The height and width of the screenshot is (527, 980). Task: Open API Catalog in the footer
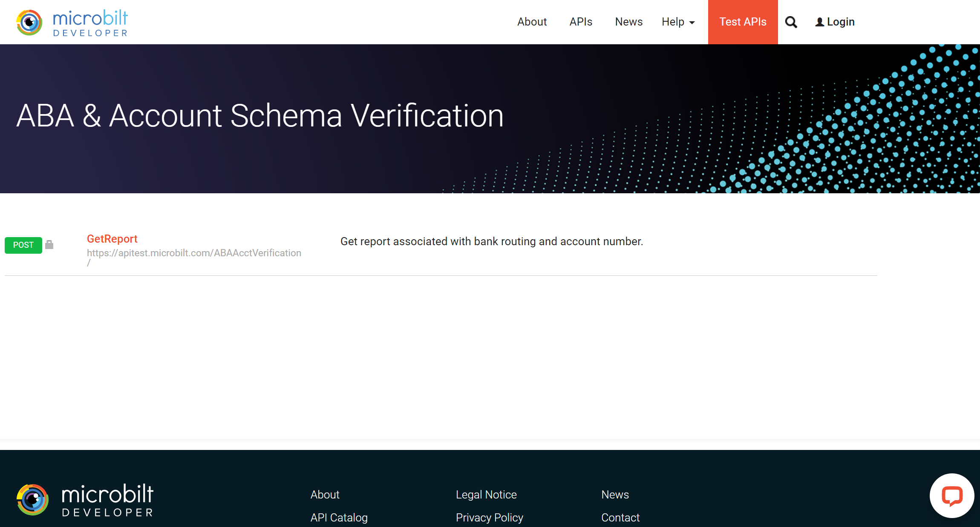(339, 517)
